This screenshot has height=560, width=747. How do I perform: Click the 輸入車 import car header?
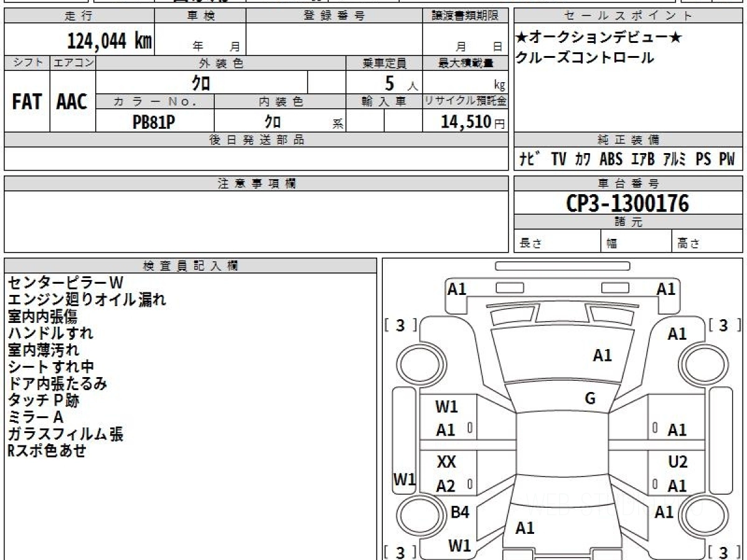pos(384,101)
